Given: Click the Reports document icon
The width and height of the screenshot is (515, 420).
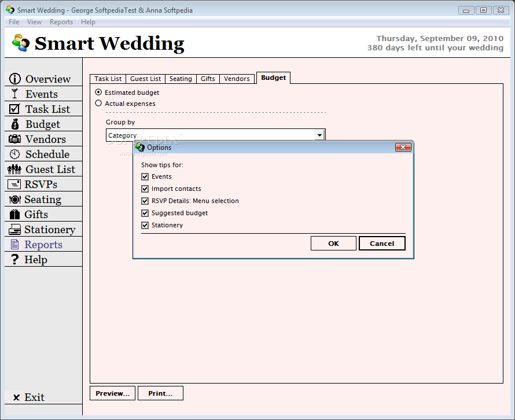Looking at the screenshot, I should [x=14, y=244].
